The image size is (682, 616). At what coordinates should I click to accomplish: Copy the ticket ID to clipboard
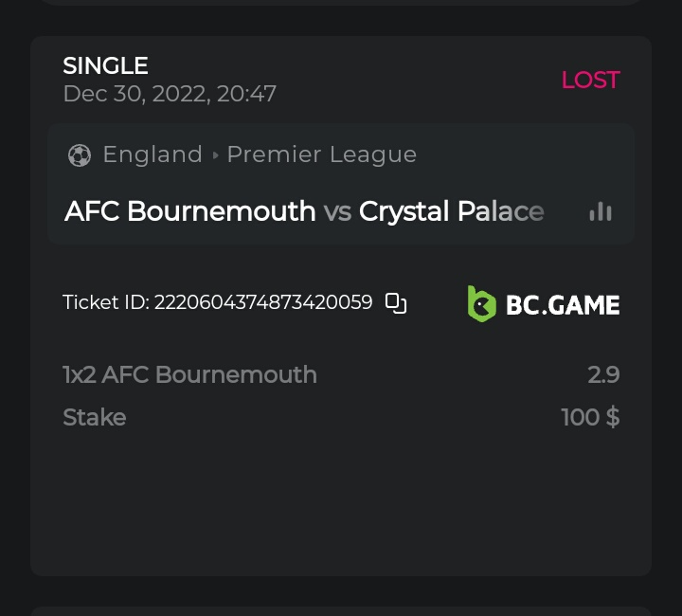point(396,303)
